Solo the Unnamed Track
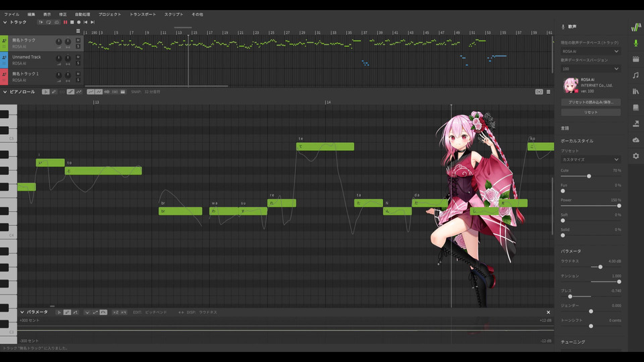Viewport: 644px width, 362px height. pos(78,63)
